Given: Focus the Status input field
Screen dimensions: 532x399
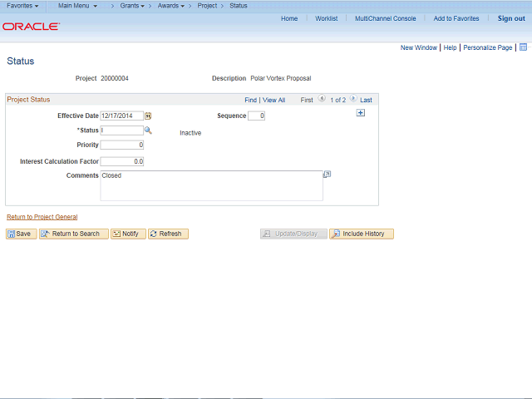Looking at the screenshot, I should pyautogui.click(x=122, y=131).
